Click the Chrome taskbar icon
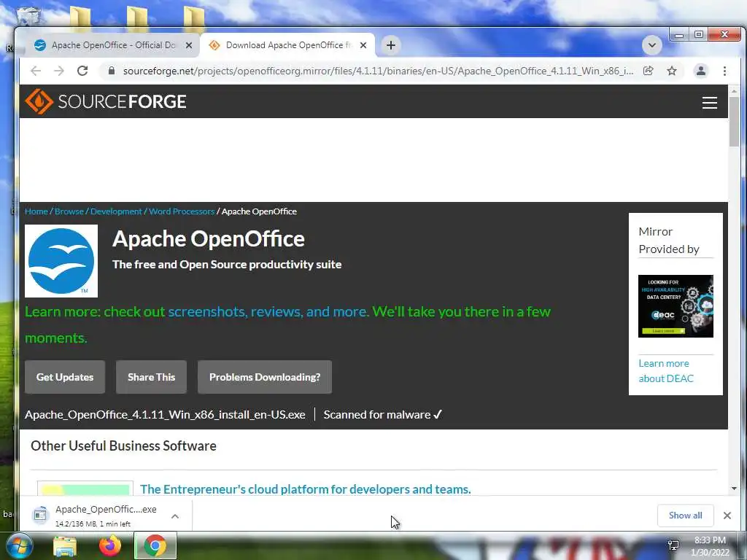The height and width of the screenshot is (560, 747). coord(155,545)
